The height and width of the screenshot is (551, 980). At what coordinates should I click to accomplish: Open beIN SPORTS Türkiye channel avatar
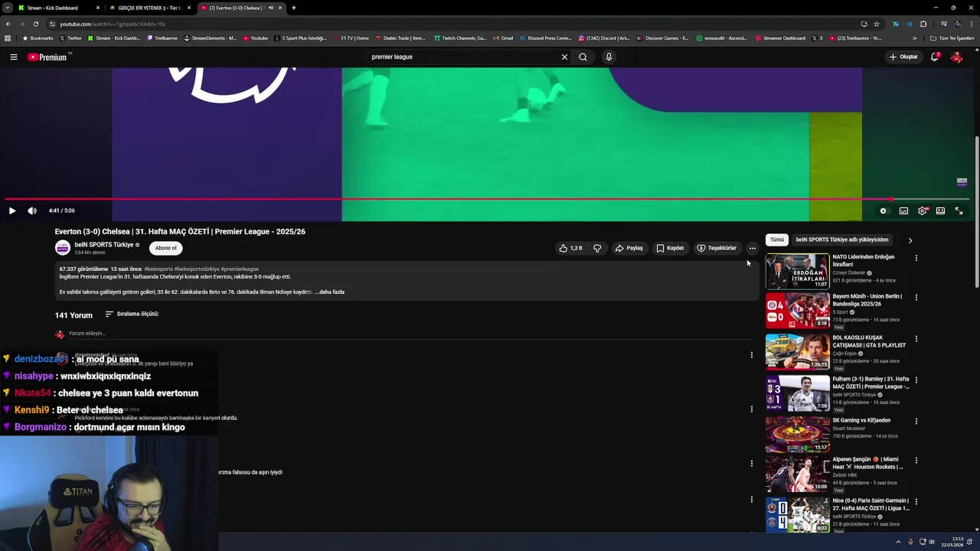coord(63,248)
